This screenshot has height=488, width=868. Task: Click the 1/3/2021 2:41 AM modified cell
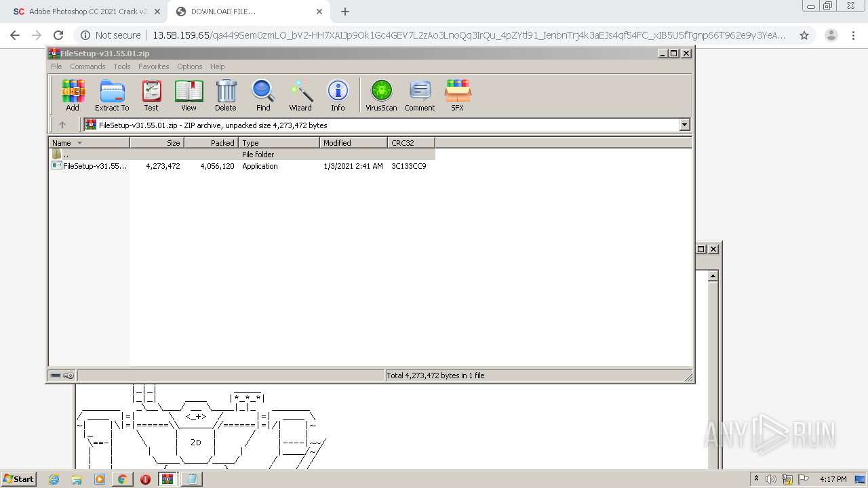point(353,166)
